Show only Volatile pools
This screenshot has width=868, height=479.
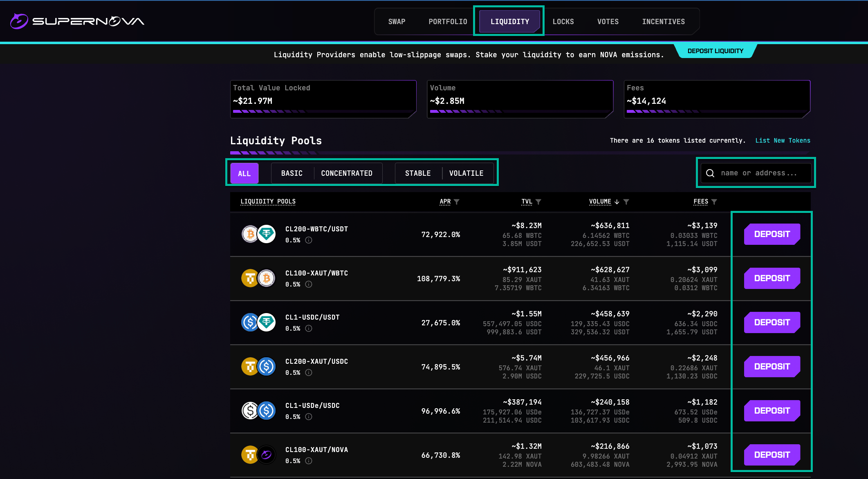coord(466,173)
